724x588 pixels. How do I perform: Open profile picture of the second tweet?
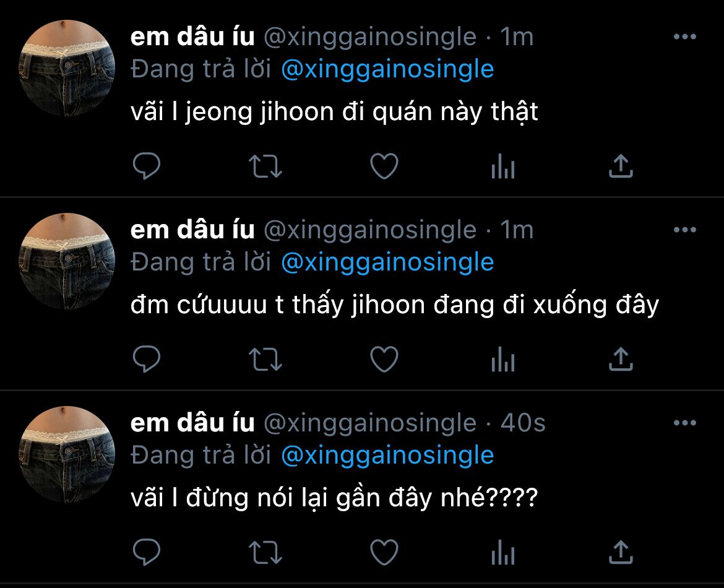coord(66,261)
